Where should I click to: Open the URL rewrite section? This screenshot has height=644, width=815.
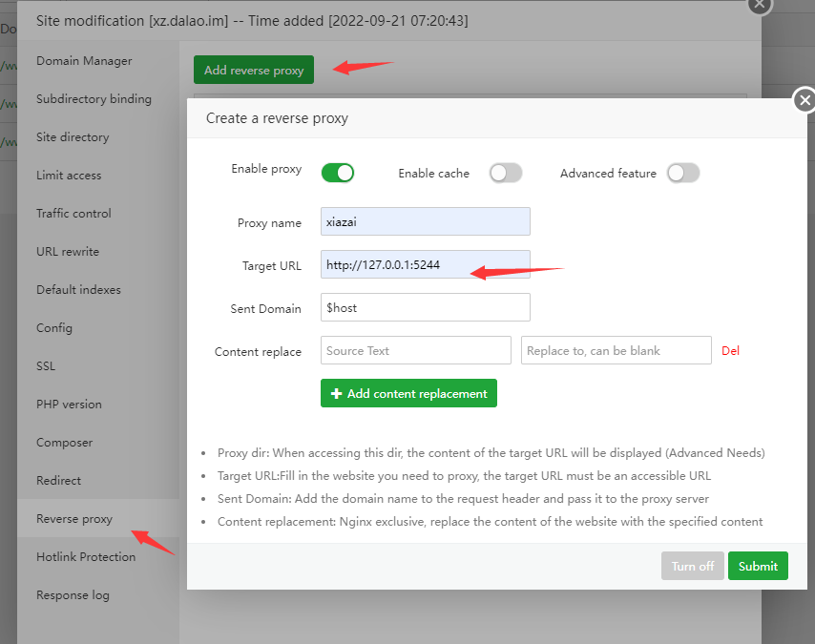coord(68,252)
